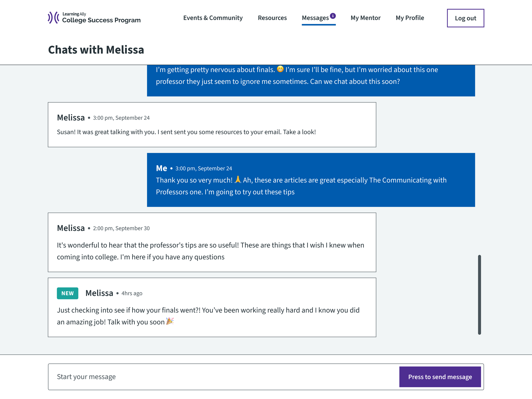
Task: Click the green NEW badge
Action: click(67, 293)
